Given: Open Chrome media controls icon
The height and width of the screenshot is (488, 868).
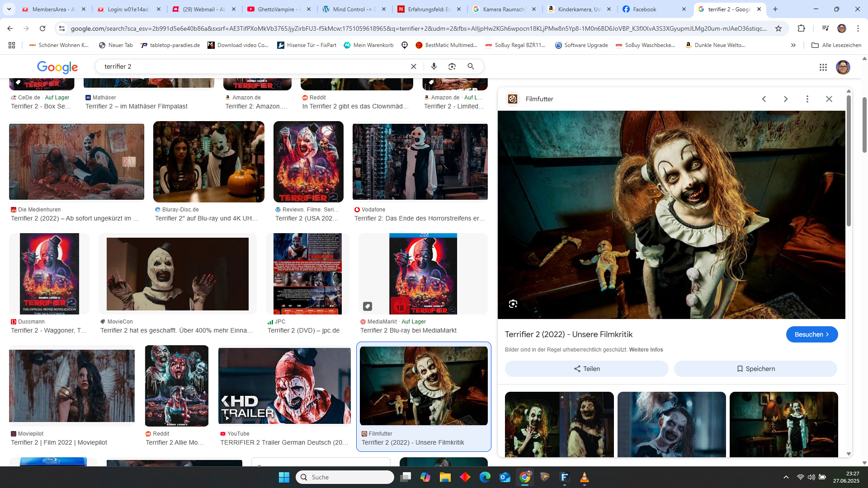Looking at the screenshot, I should [825, 28].
